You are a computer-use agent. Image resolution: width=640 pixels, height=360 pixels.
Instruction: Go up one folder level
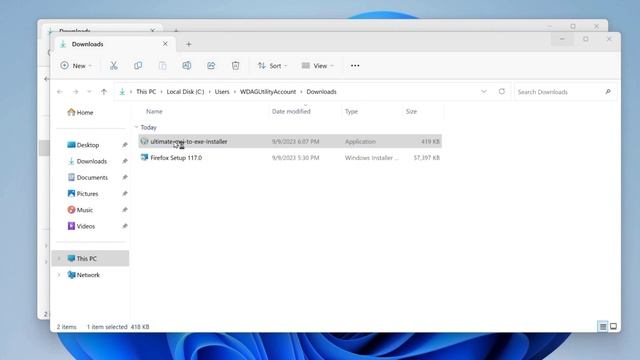pyautogui.click(x=104, y=92)
